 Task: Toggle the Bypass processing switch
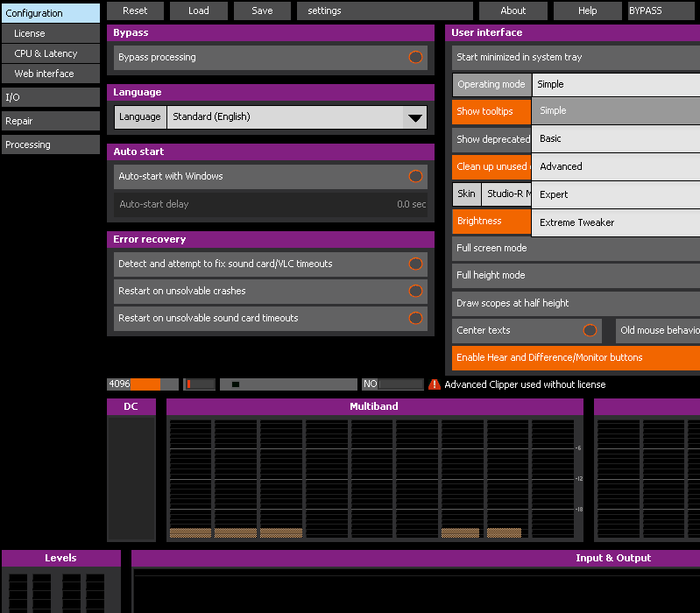[x=415, y=58]
